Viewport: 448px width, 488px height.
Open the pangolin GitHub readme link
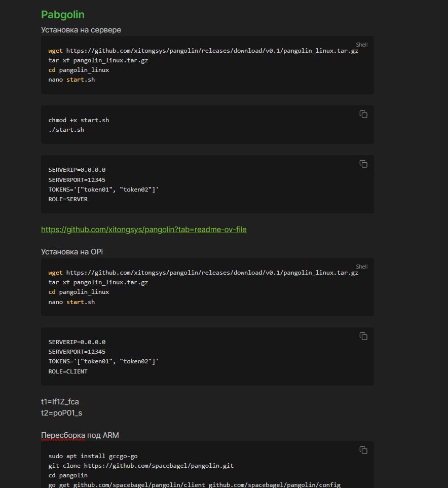(144, 230)
